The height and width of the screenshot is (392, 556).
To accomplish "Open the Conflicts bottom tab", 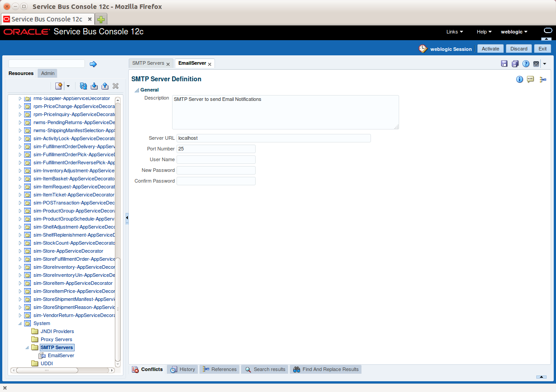I will point(147,369).
